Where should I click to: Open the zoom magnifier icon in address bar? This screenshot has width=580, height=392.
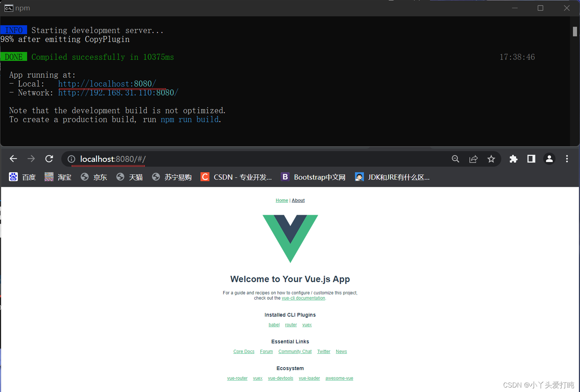tap(456, 159)
